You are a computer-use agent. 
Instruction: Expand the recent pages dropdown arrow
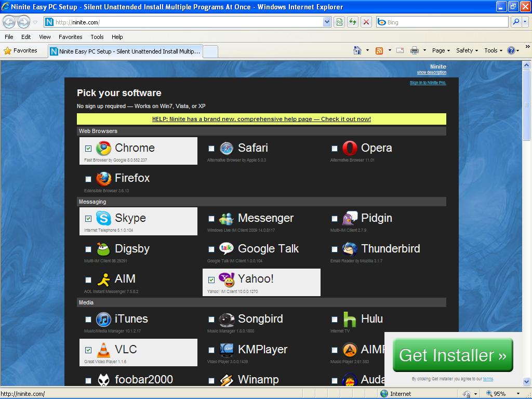coord(35,22)
